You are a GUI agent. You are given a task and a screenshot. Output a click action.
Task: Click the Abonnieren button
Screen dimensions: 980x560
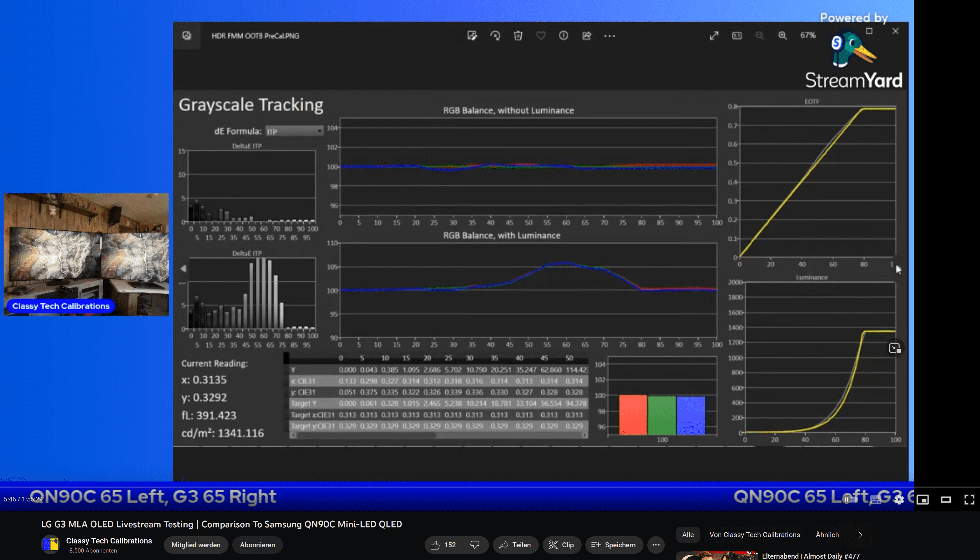tap(258, 545)
